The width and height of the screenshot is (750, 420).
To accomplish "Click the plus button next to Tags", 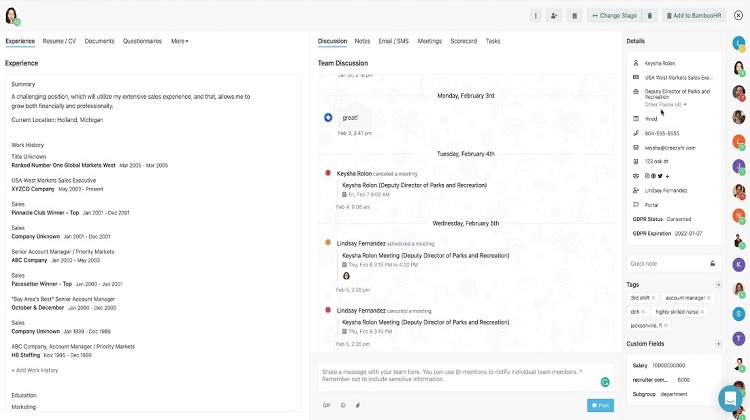I will 718,285.
